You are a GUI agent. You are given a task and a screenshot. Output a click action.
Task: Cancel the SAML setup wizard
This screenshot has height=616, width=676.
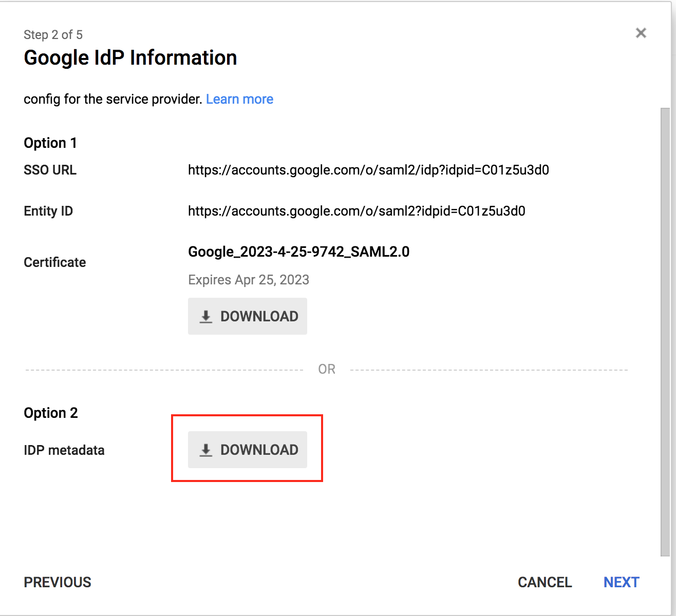[x=544, y=582]
